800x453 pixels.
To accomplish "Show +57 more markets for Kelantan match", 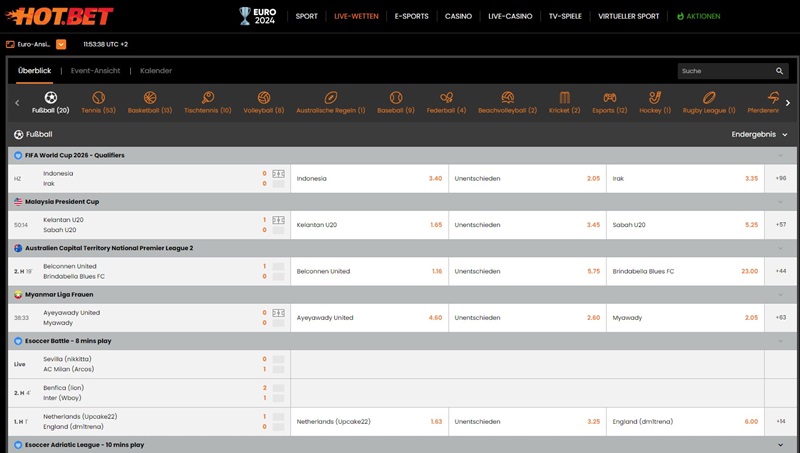I will [781, 225].
